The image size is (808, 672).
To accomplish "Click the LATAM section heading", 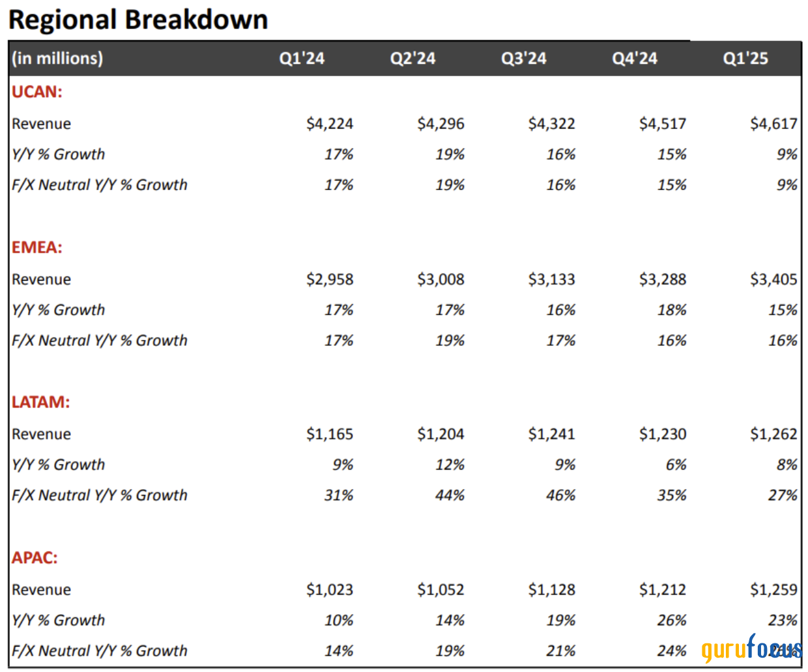I will (40, 402).
